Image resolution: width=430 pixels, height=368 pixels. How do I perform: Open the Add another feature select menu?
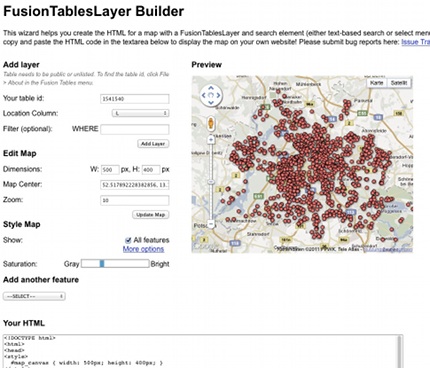(34, 296)
